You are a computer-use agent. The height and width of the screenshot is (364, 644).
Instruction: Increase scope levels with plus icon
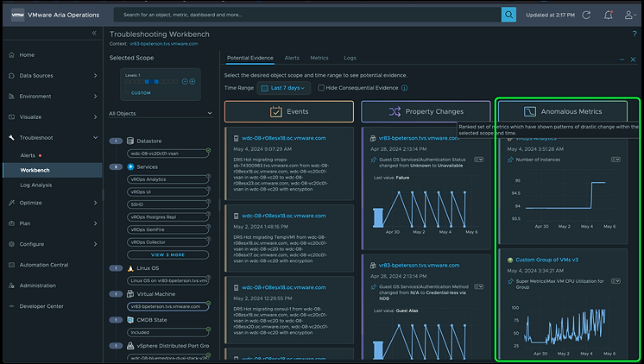(192, 81)
